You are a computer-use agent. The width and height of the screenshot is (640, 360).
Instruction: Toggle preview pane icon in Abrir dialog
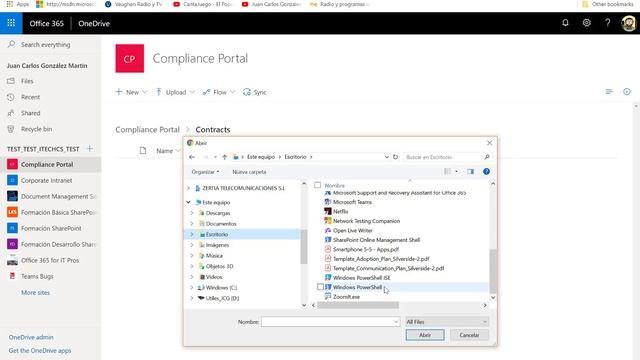470,172
